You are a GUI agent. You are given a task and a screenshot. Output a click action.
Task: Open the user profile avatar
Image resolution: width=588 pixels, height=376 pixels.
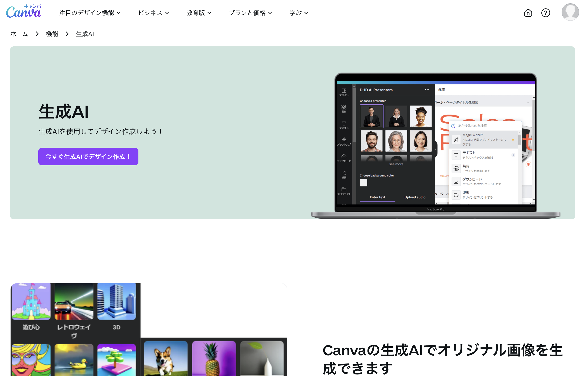[570, 12]
